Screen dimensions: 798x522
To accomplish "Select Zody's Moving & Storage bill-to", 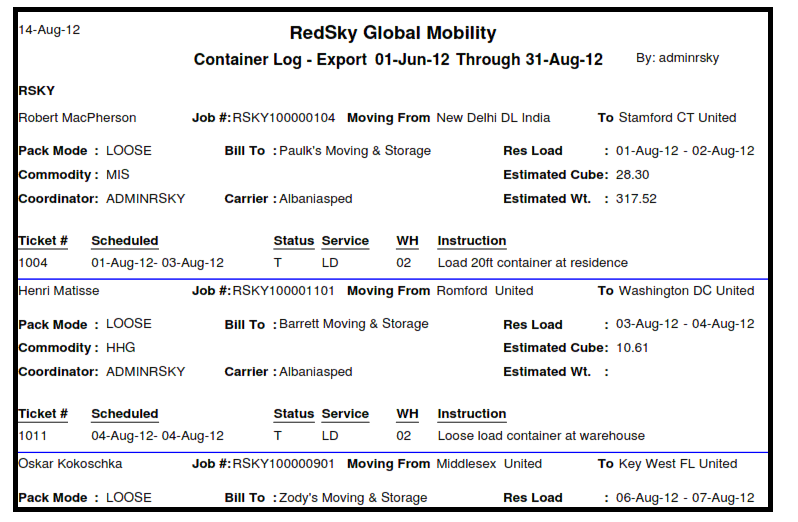I will [x=353, y=498].
